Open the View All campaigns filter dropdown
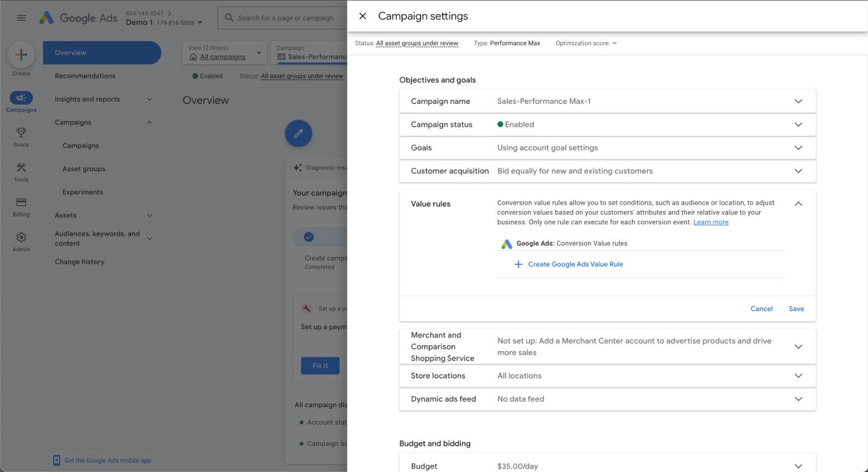 tap(225, 53)
